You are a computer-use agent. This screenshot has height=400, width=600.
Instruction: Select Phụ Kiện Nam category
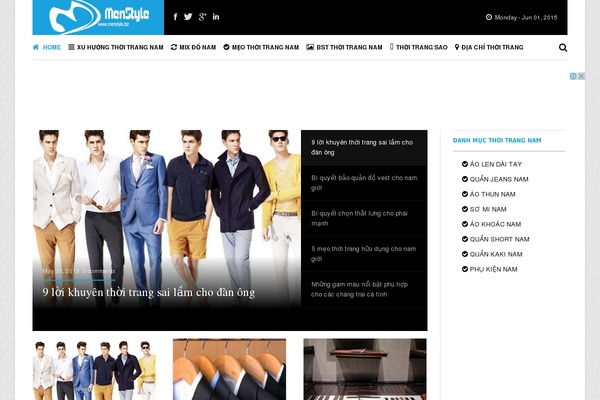tap(494, 269)
